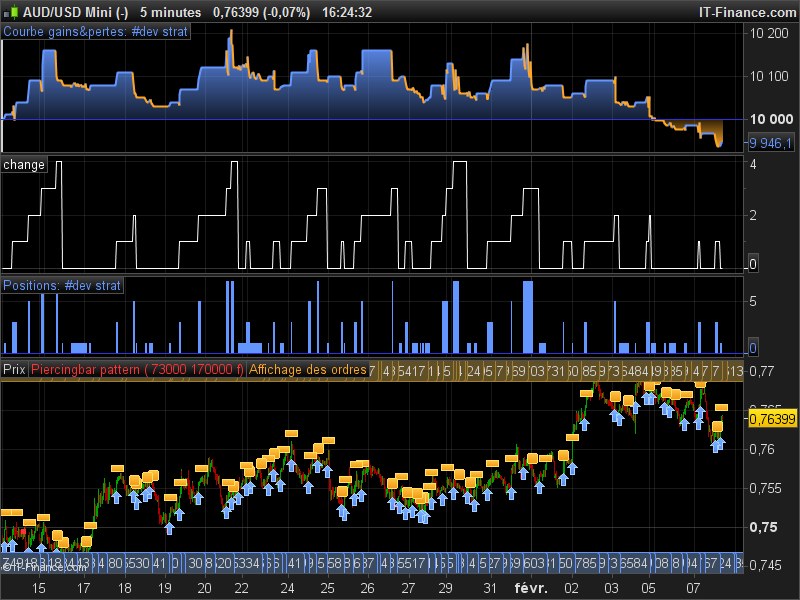Click the rightmost orange order marker on chart
This screenshot has height=600, width=800.
(722, 407)
